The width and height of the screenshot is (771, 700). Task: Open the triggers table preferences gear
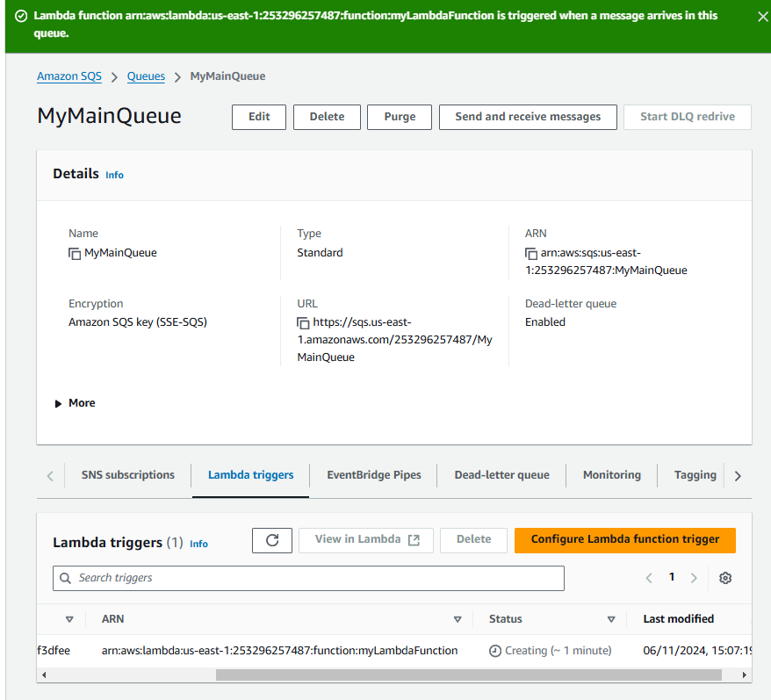(725, 578)
